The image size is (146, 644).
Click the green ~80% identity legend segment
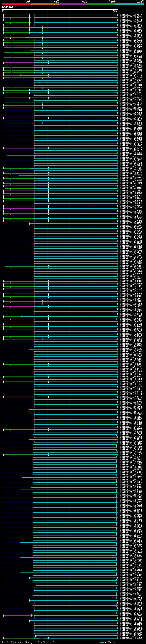[x=101, y=4]
